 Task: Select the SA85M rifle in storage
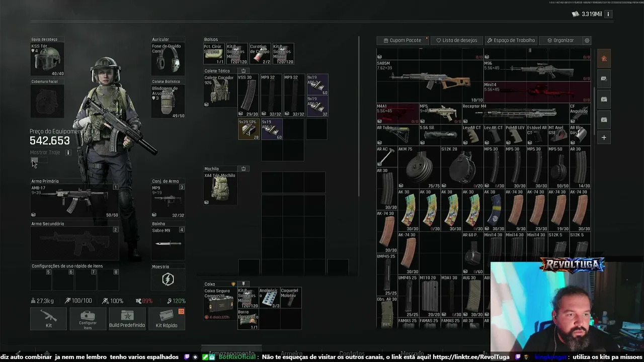coord(430,81)
